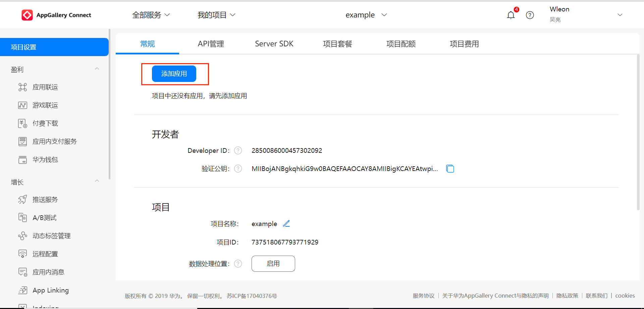Click the 添加应用 button
This screenshot has height=309, width=644.
(x=174, y=74)
